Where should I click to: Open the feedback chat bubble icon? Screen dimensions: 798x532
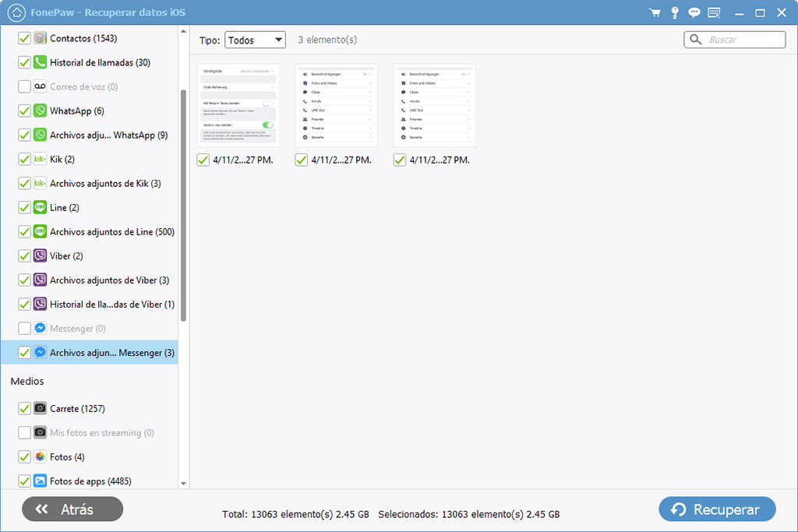[694, 12]
